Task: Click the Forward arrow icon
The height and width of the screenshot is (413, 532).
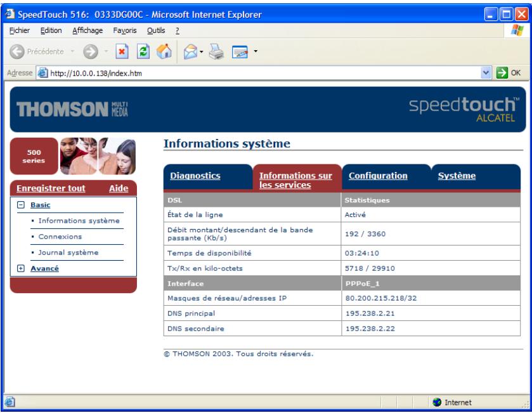Action: pos(91,51)
